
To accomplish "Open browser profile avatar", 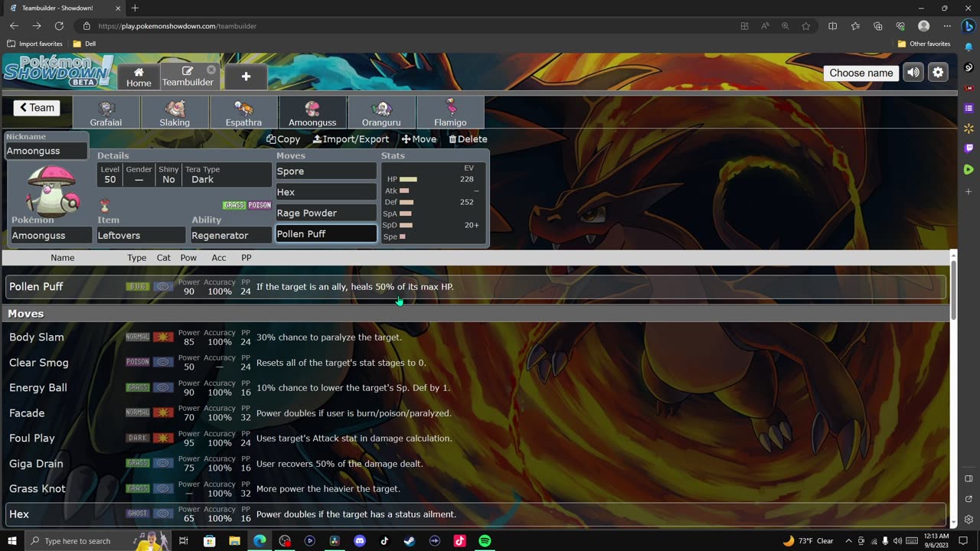I will click(x=924, y=26).
